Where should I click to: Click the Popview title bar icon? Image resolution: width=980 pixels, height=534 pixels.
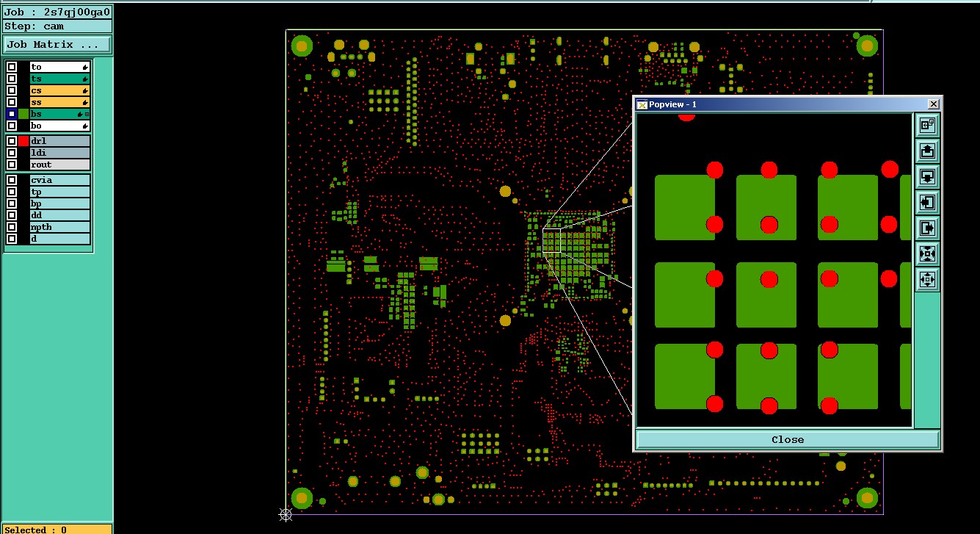[642, 104]
